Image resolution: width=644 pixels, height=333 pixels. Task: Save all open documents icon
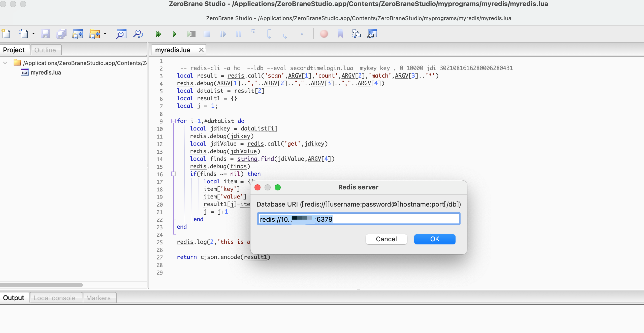pyautogui.click(x=61, y=34)
